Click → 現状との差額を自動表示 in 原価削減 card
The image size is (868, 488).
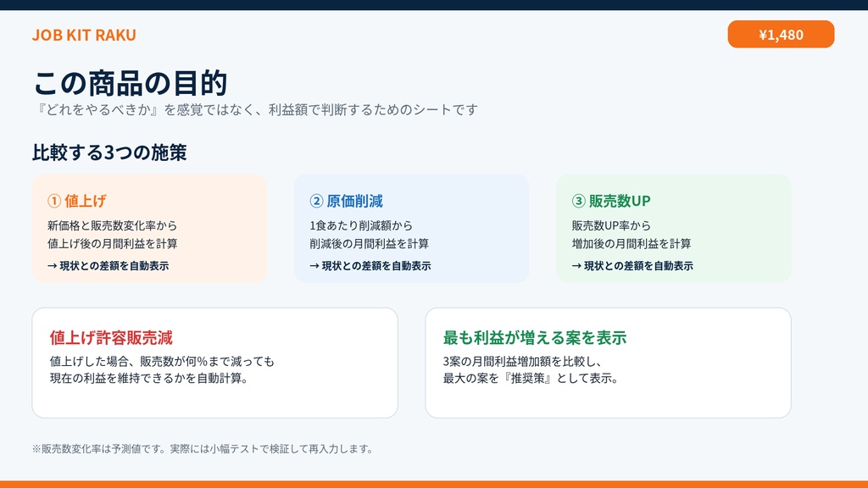[370, 265]
